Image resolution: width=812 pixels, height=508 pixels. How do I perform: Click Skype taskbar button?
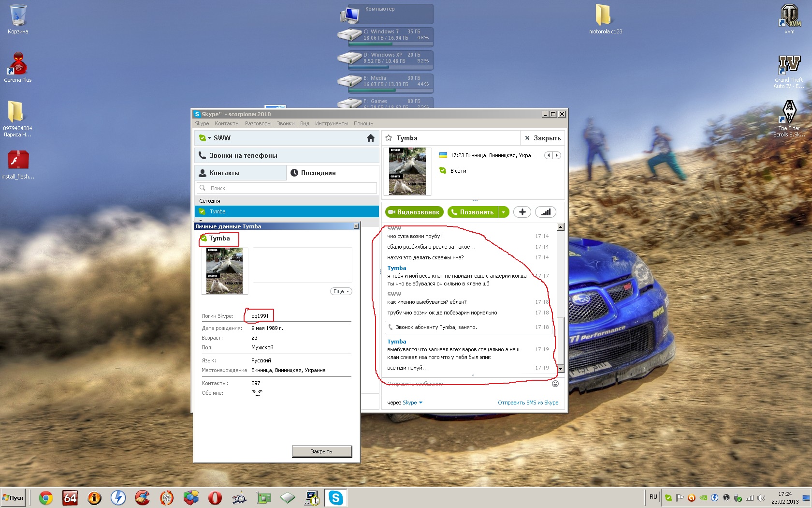(x=336, y=497)
